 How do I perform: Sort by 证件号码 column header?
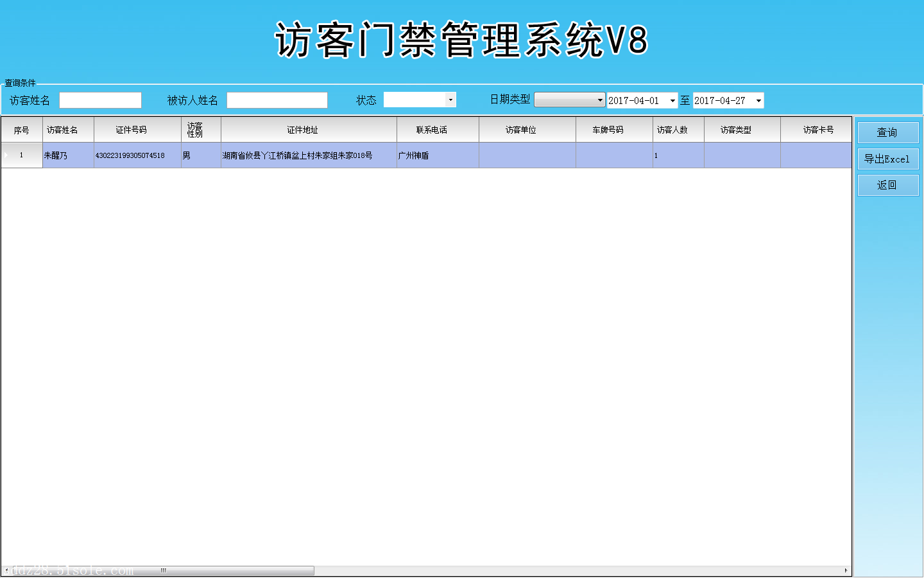[x=137, y=130]
